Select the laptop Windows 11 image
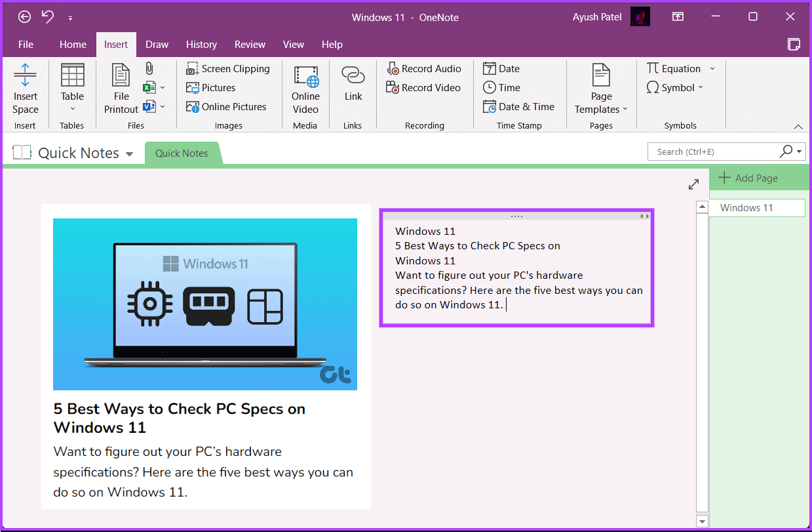Screen dimensions: 812x532 (205, 304)
